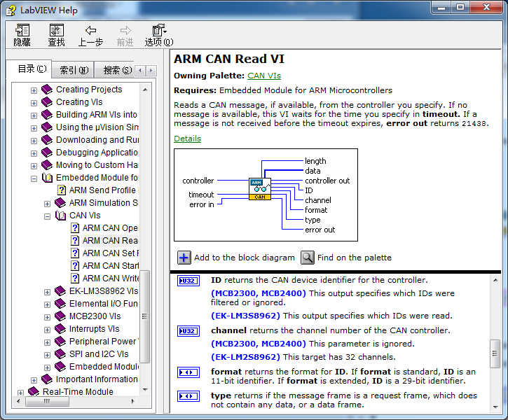This screenshot has width=508, height=420.
Task: Expand Debugging Applications tree node
Action: coord(34,154)
